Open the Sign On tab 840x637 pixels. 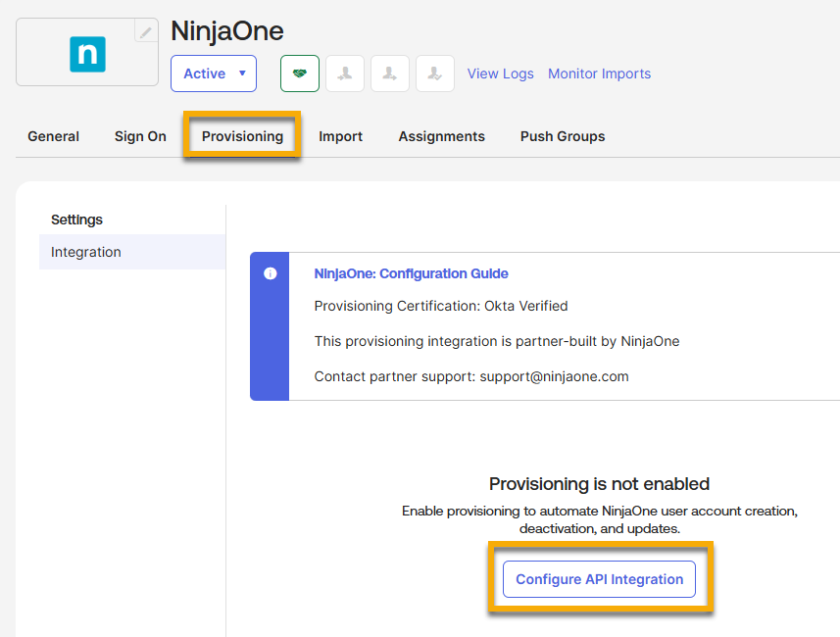(139, 136)
